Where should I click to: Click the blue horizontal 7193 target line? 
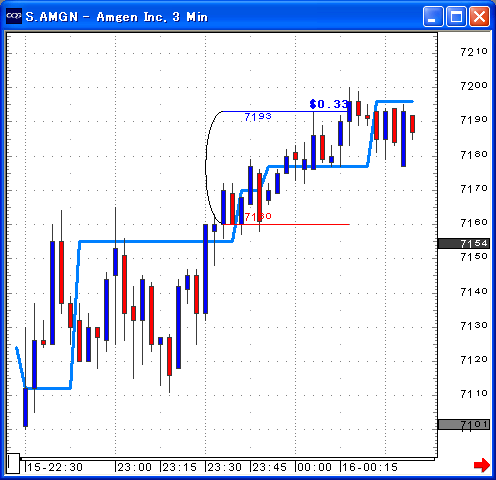coord(285,111)
